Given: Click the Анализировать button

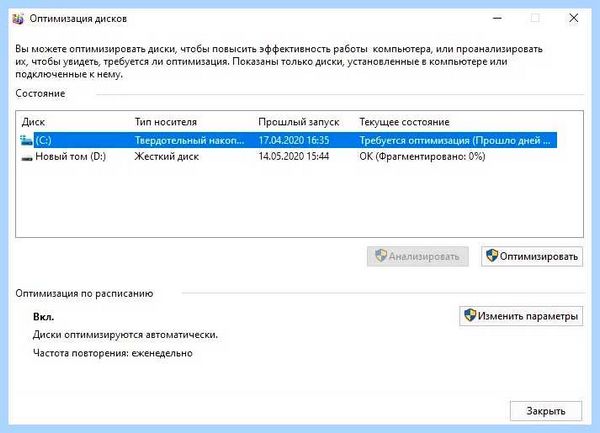Looking at the screenshot, I should (x=417, y=256).
